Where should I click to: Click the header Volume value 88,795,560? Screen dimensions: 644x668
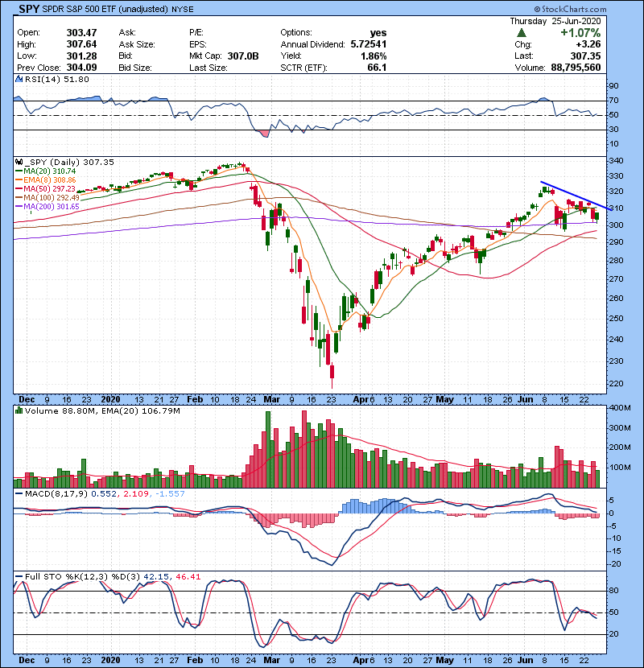click(576, 68)
